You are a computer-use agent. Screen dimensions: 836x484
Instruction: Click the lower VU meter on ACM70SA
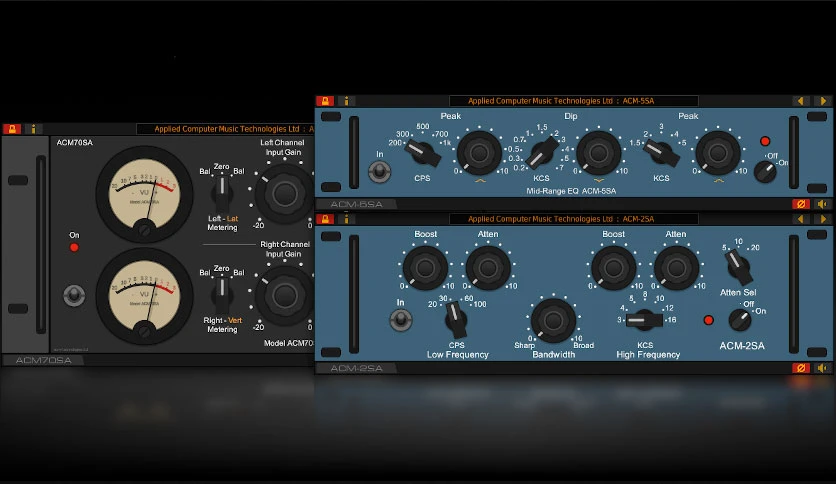coord(144,295)
